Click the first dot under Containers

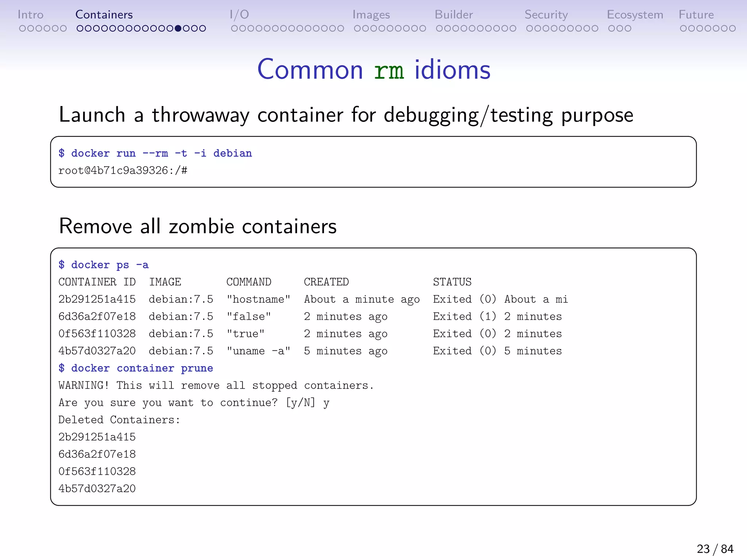coord(80,28)
